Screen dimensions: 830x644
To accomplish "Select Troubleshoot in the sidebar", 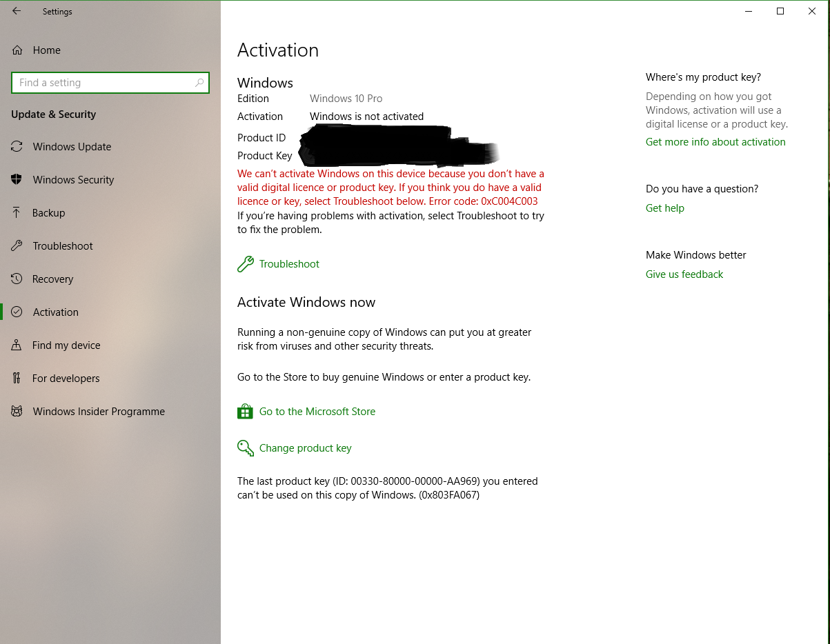I will 110,246.
